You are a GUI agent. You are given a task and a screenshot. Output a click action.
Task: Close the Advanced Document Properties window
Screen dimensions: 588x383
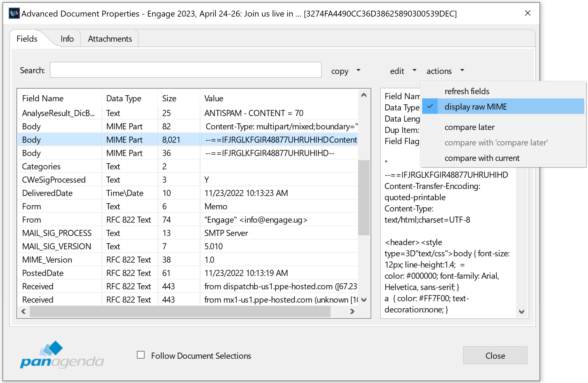[527, 13]
